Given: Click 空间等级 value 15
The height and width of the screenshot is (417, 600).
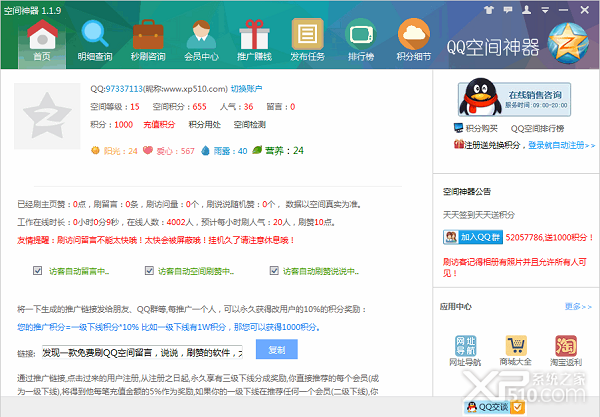Looking at the screenshot, I should click(x=135, y=107).
